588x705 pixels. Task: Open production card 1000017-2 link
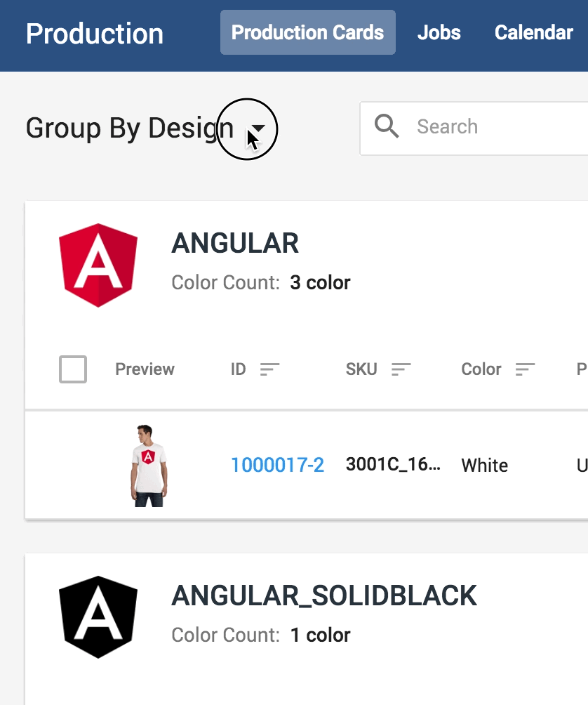277,465
